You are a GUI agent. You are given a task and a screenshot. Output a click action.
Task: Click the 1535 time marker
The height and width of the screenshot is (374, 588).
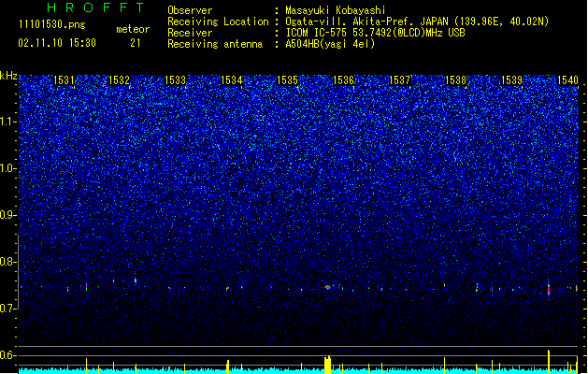tap(287, 80)
